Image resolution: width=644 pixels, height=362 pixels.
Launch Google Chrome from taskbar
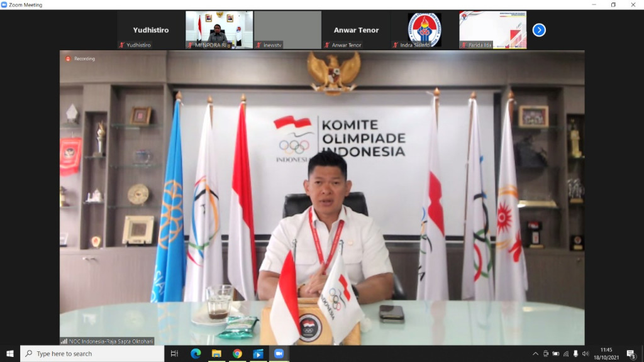coord(237,353)
